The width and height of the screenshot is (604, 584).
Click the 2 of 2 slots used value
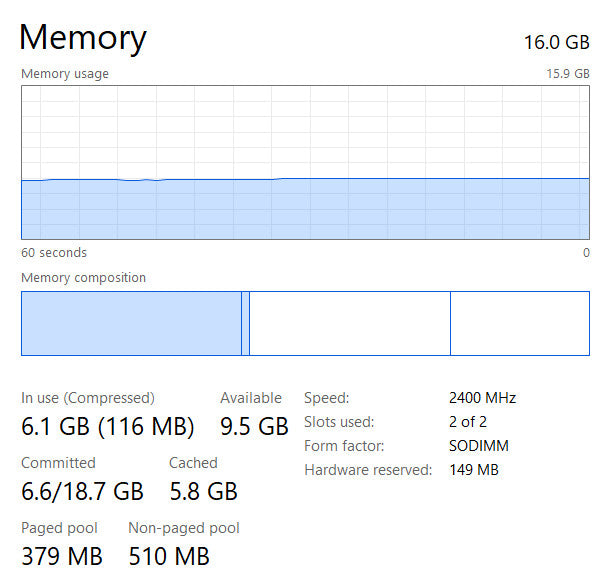coord(468,422)
